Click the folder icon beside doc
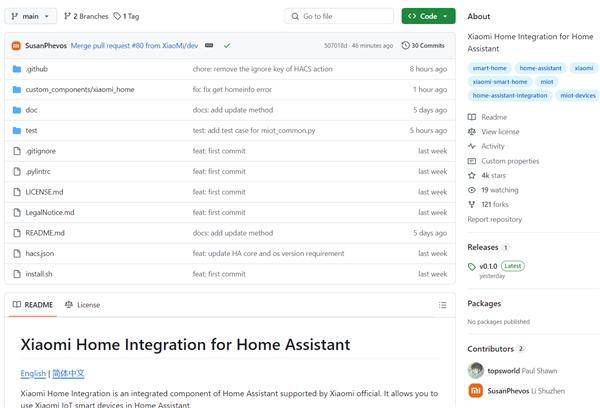Viewport: 600px width, 408px height. tap(17, 110)
